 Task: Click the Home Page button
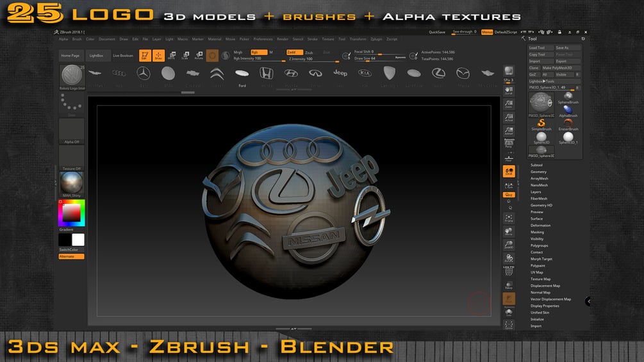(x=70, y=55)
